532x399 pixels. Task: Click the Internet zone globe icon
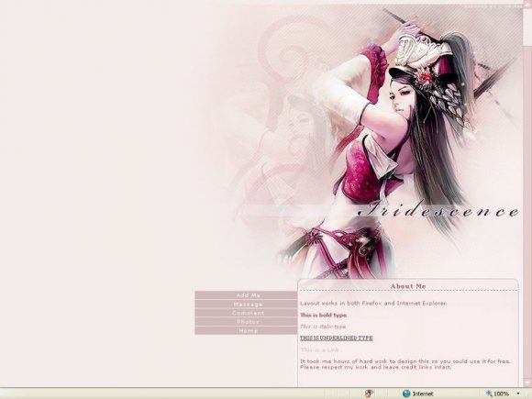[x=406, y=393]
